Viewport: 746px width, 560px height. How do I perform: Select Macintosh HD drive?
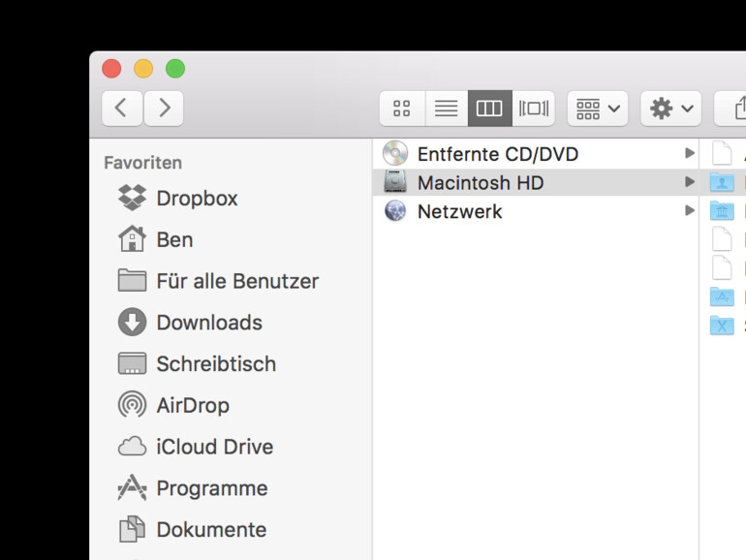point(480,182)
